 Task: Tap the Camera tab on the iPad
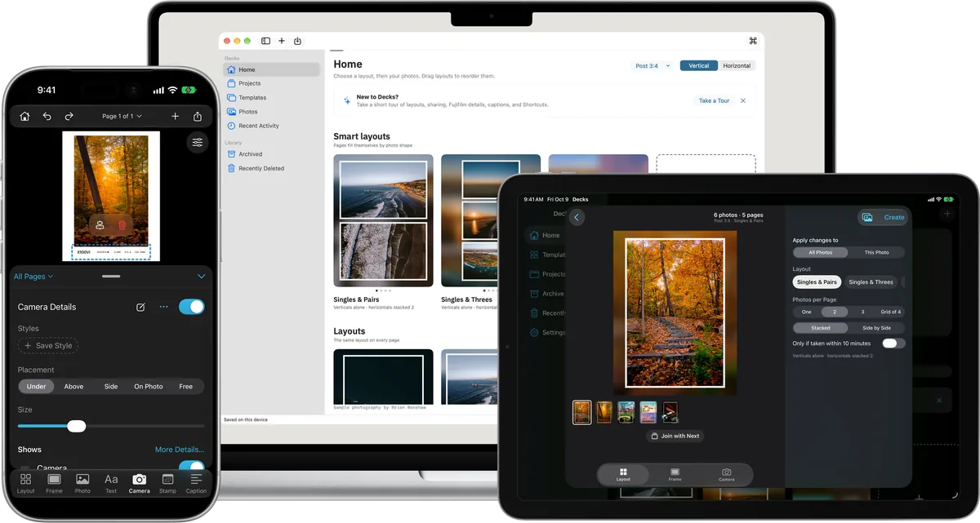pyautogui.click(x=726, y=474)
